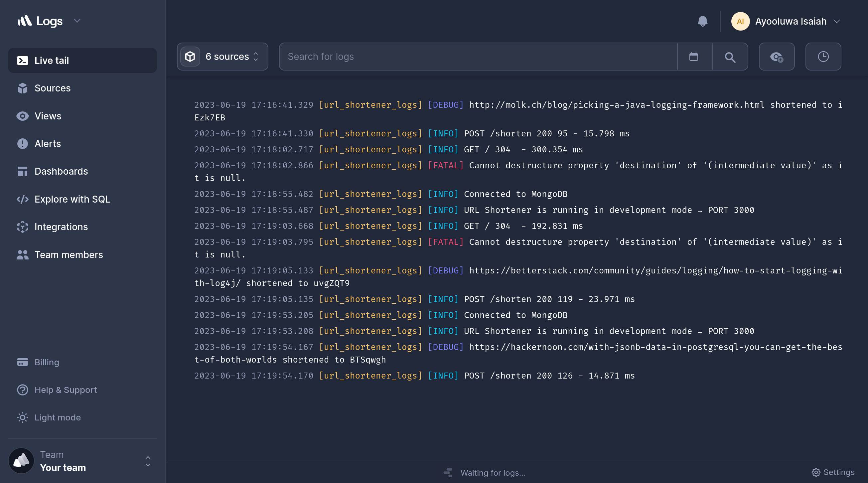This screenshot has width=868, height=483.
Task: Click the AI user avatar
Action: click(x=740, y=21)
